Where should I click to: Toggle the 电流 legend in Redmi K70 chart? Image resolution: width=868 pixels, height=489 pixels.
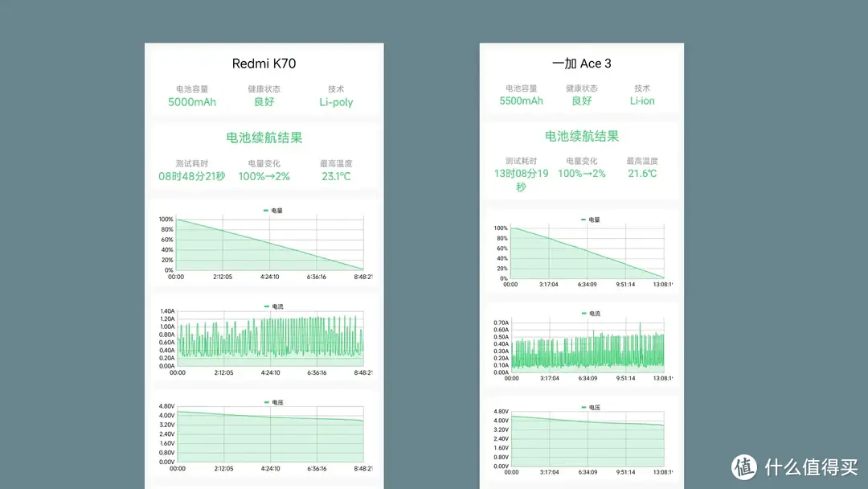273,306
